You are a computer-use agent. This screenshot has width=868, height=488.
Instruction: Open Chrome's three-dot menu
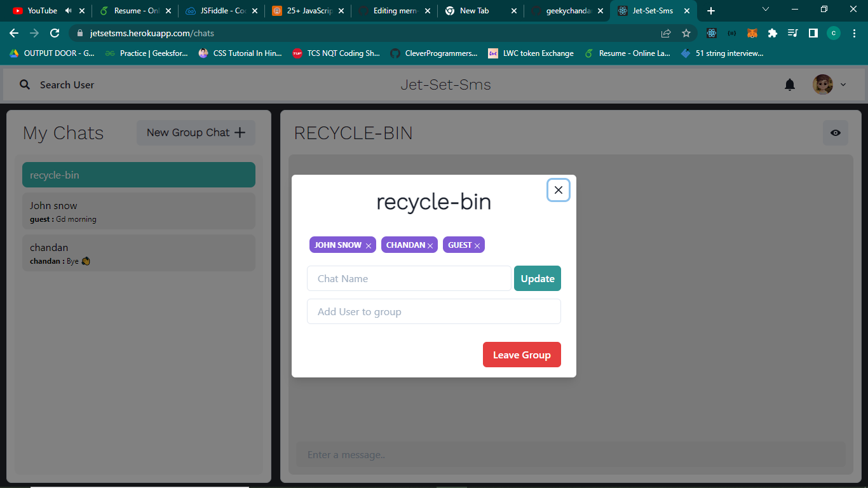pyautogui.click(x=855, y=32)
